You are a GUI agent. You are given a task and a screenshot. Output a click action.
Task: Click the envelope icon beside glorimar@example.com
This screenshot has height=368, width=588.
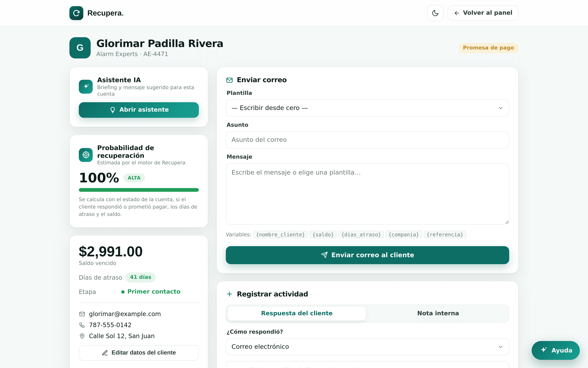82,314
